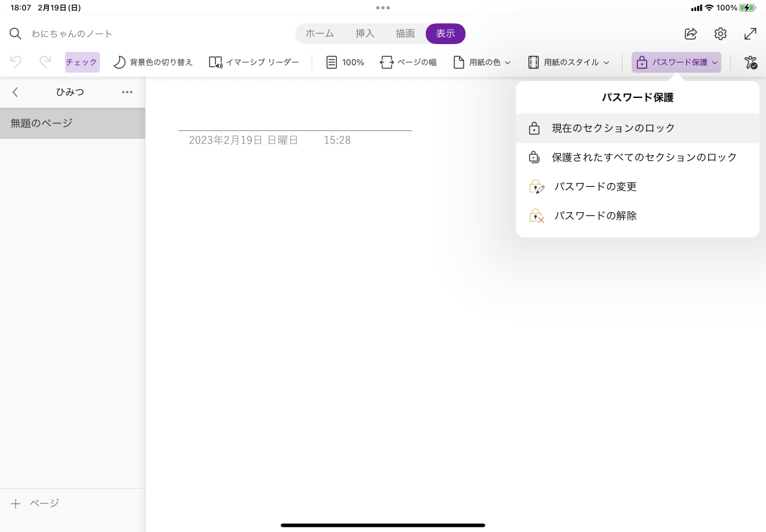
Task: Tap accessibility checker person icon
Action: [750, 62]
